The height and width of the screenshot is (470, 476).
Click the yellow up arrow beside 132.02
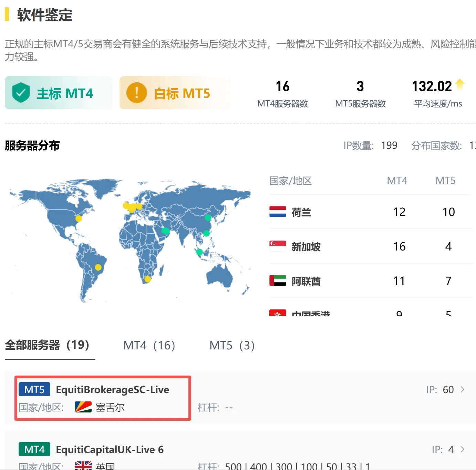click(x=460, y=85)
